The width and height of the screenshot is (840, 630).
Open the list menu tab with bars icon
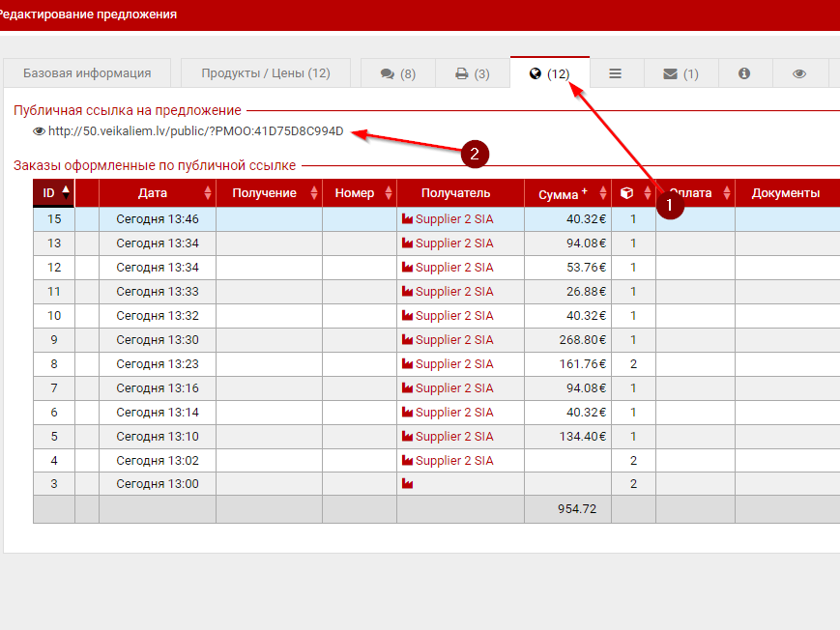615,73
